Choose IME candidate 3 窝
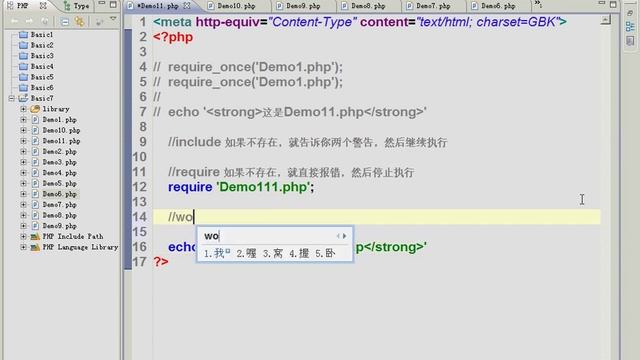Viewport: 640px width, 360px height. coord(273,253)
